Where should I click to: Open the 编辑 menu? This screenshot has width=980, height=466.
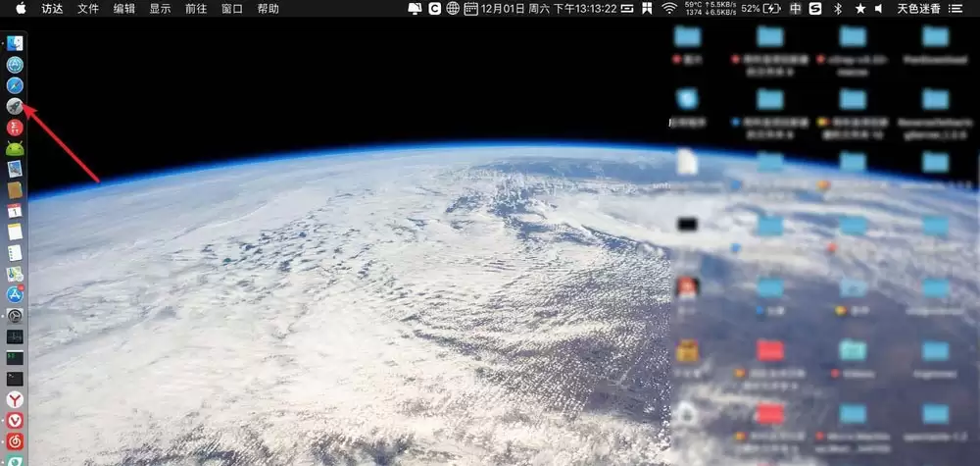pyautogui.click(x=123, y=9)
